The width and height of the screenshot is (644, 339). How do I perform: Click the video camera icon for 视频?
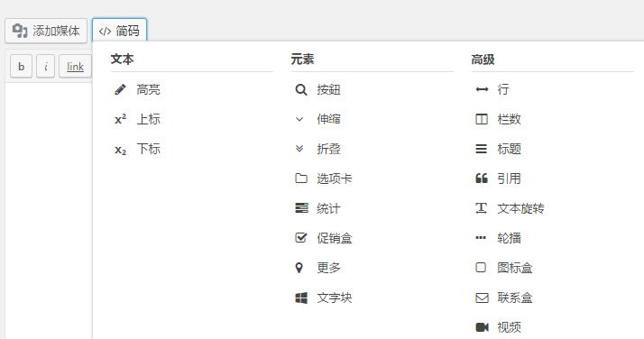[x=482, y=327]
